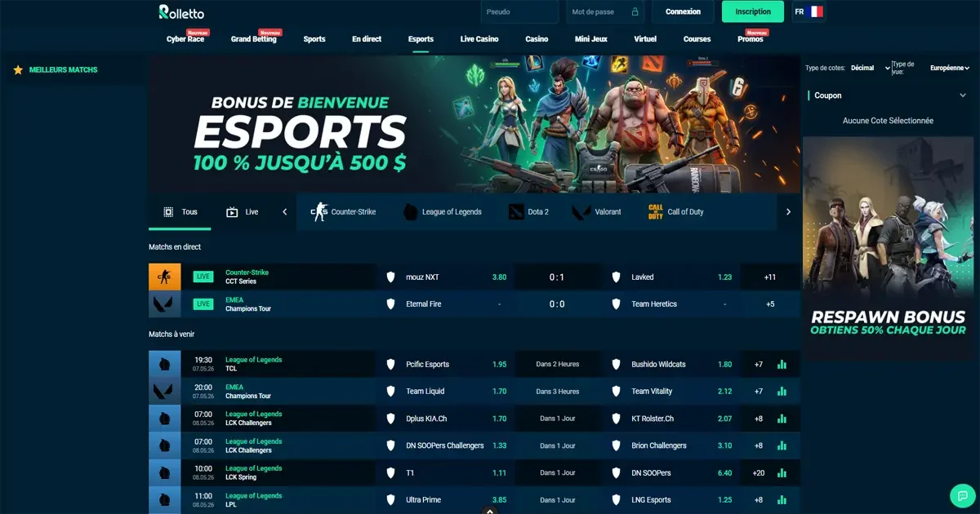Open the Type de vue Européenne dropdown

pyautogui.click(x=950, y=69)
